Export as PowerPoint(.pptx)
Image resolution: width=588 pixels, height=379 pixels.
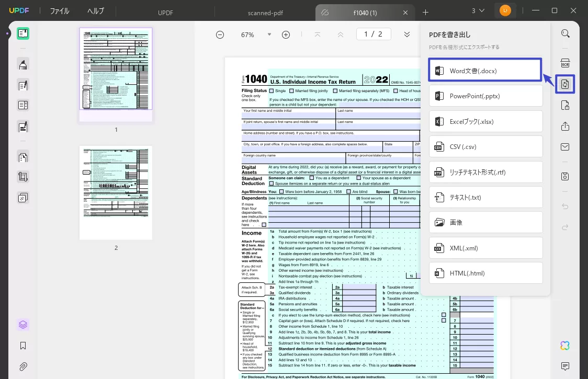coord(485,96)
